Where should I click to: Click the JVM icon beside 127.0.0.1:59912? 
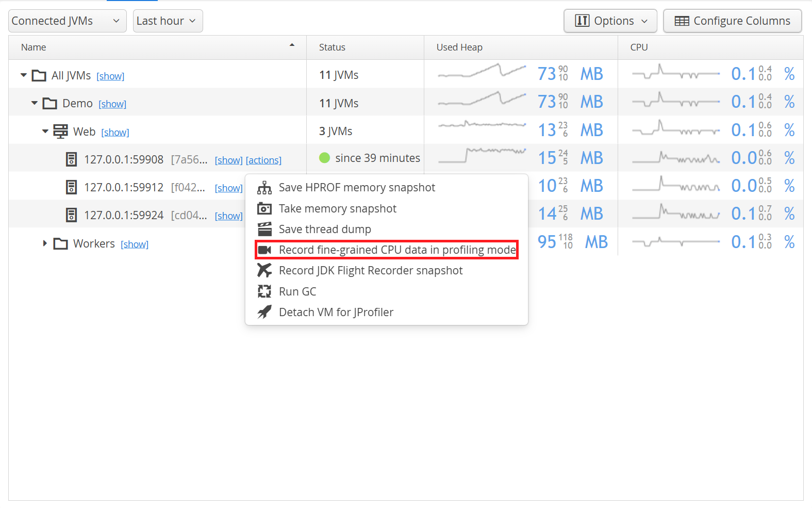point(72,187)
